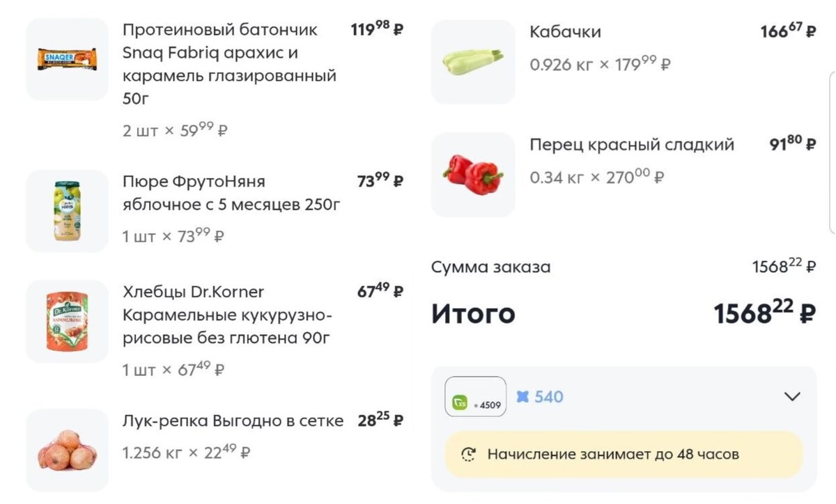The height and width of the screenshot is (504, 836).
Task: Open the 540 bonus points link
Action: click(x=550, y=397)
